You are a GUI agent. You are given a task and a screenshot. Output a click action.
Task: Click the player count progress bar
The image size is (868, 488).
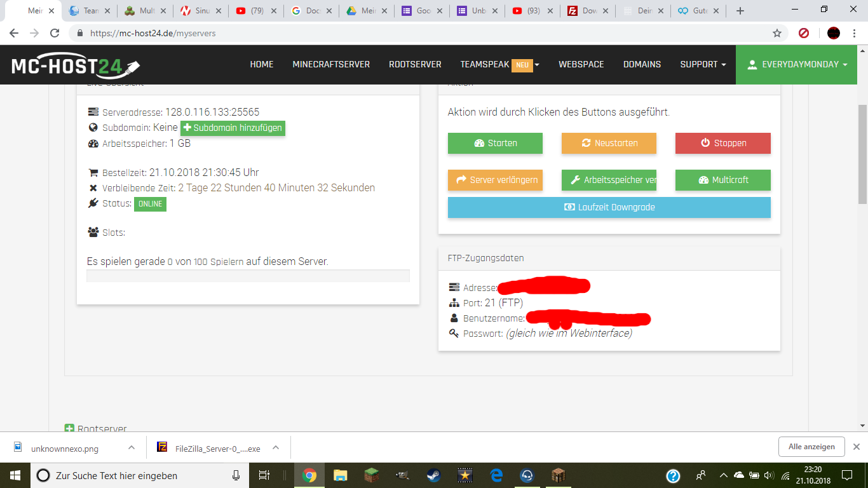(x=248, y=275)
